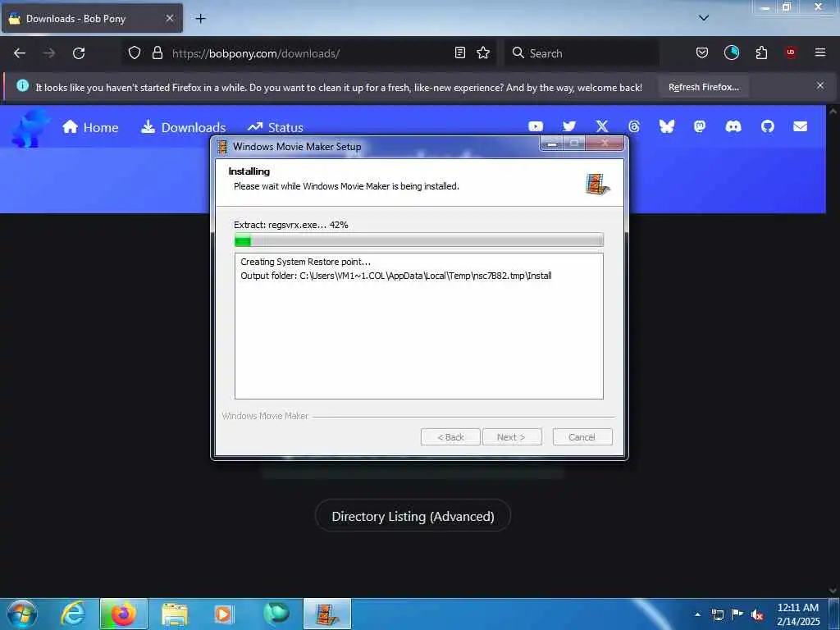Open the Bluesky butterfly icon
This screenshot has width=840, height=630.
coord(666,126)
